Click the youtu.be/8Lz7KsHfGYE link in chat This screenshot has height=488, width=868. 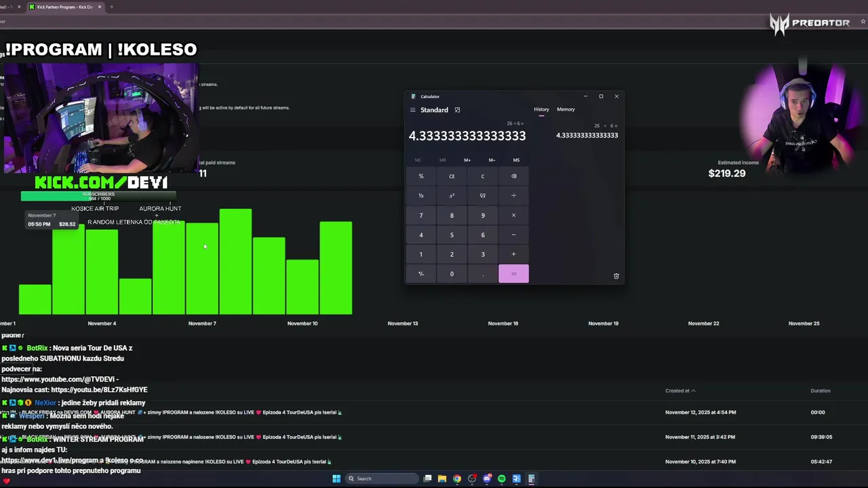coord(99,390)
